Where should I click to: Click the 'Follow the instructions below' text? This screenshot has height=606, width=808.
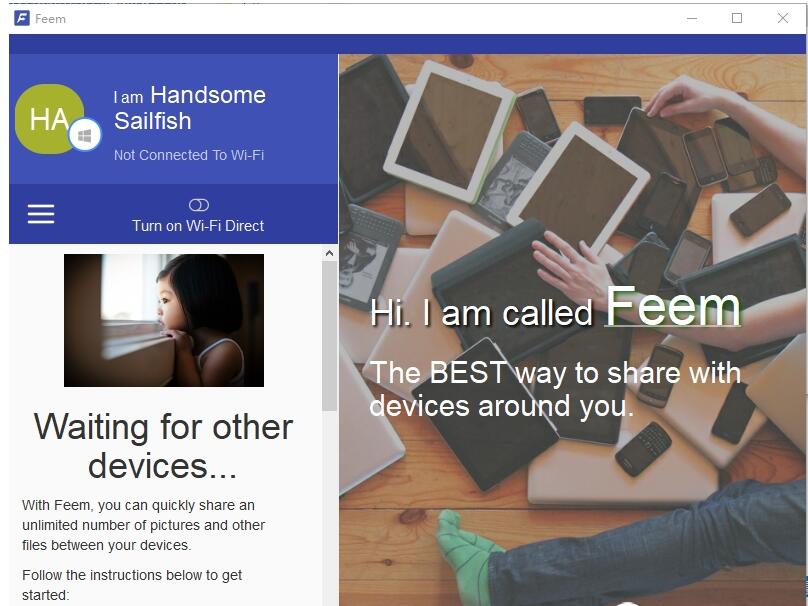tap(132, 585)
